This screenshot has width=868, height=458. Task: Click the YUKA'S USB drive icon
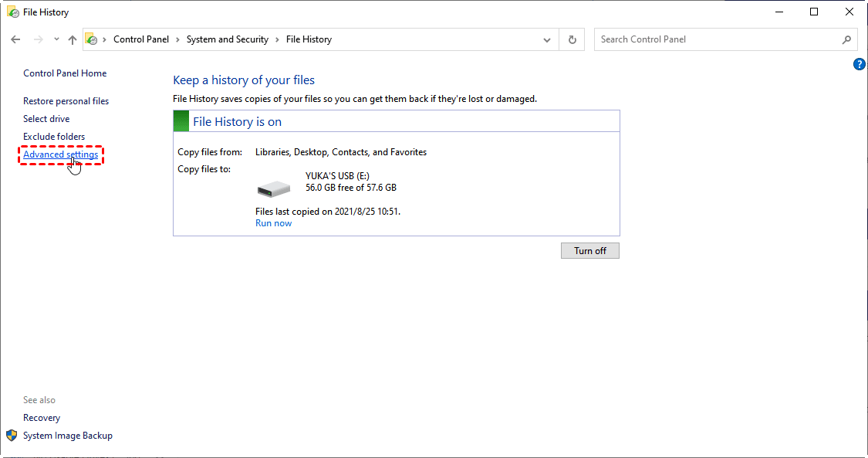[273, 188]
